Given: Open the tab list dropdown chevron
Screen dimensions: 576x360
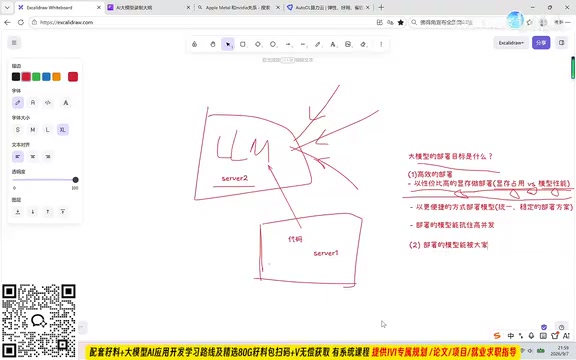Looking at the screenshot, I should (x=7, y=7).
